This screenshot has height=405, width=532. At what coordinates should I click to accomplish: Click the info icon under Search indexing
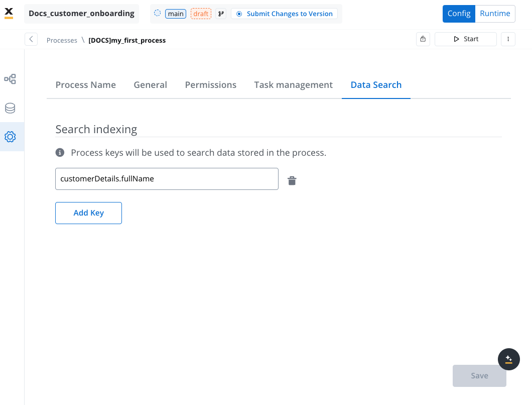tap(60, 153)
